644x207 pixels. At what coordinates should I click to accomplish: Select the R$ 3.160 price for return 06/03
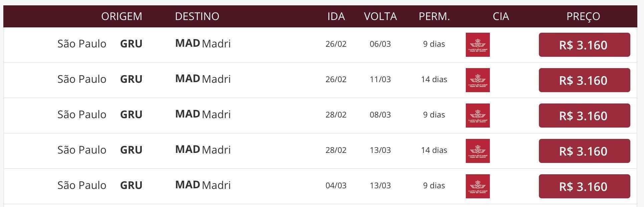tap(584, 45)
